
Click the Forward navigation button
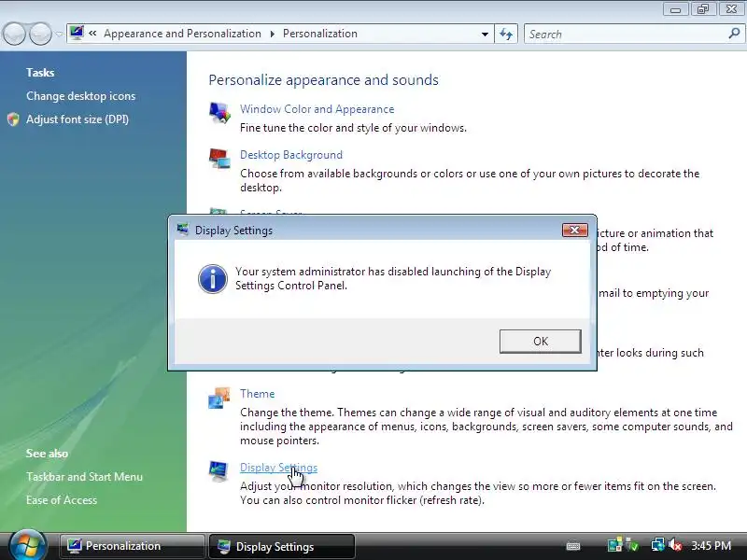pyautogui.click(x=40, y=34)
